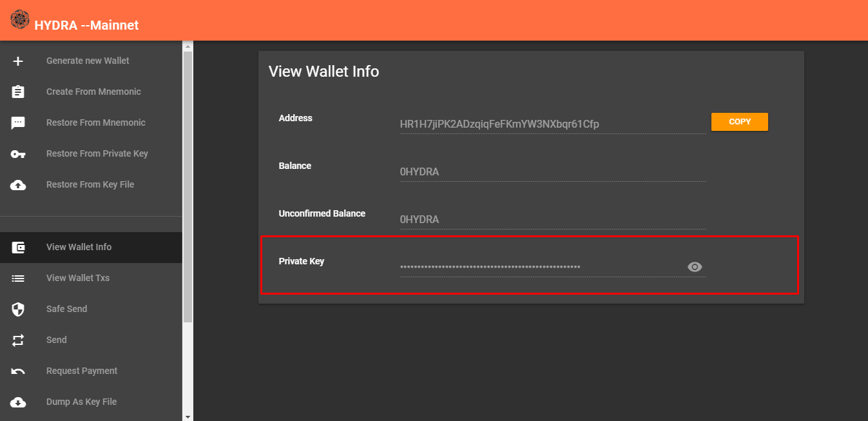Click the plus icon for Generate new Wallet

18,61
